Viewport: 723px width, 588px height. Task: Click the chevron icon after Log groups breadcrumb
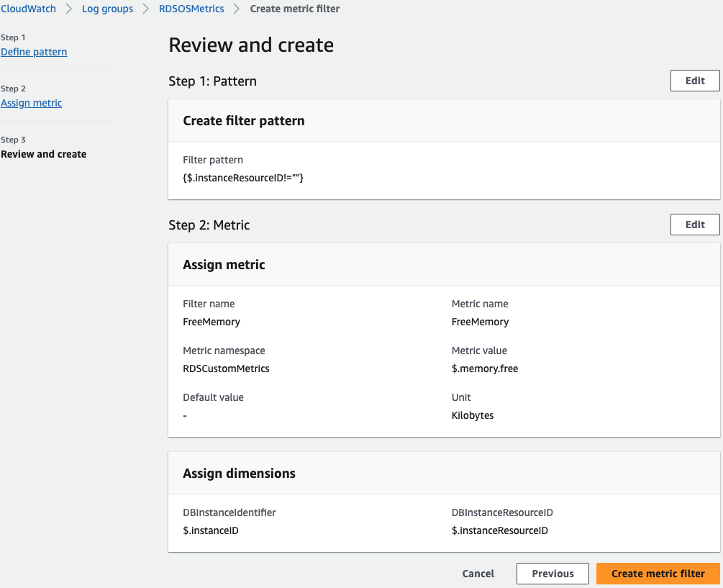pyautogui.click(x=146, y=9)
